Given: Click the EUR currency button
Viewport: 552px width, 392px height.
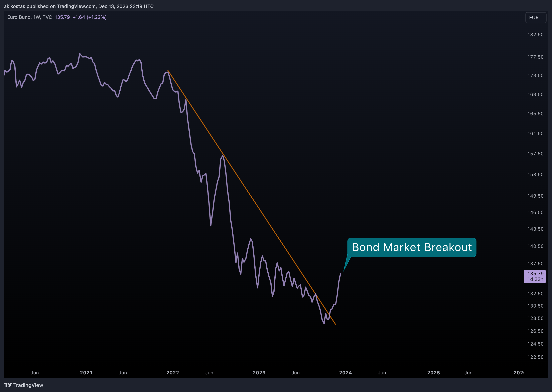Looking at the screenshot, I should [x=536, y=18].
